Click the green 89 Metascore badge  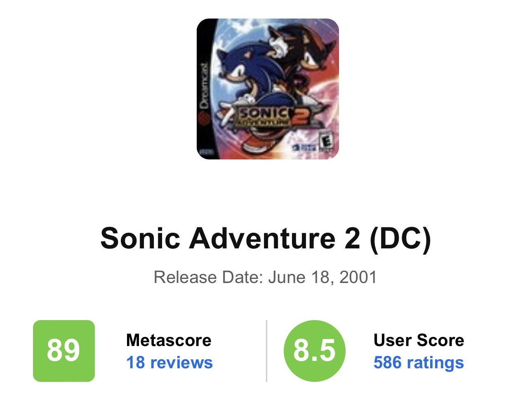pyautogui.click(x=64, y=351)
